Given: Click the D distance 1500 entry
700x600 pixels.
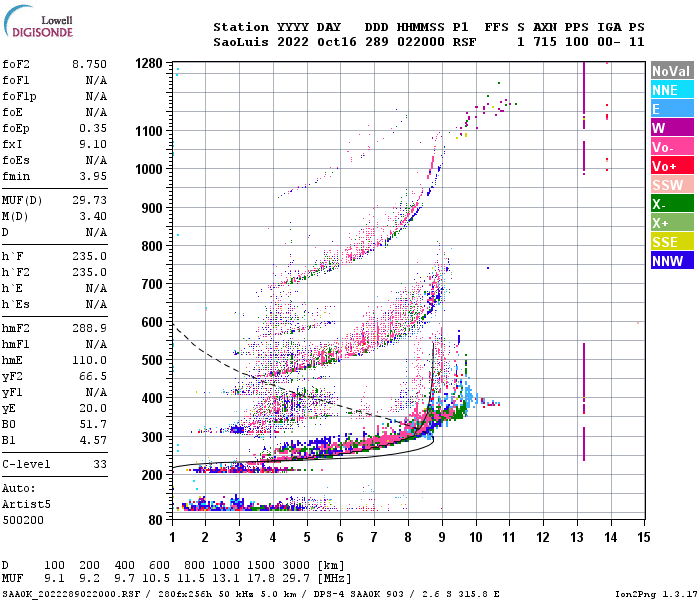Looking at the screenshot, I should 261,566.
